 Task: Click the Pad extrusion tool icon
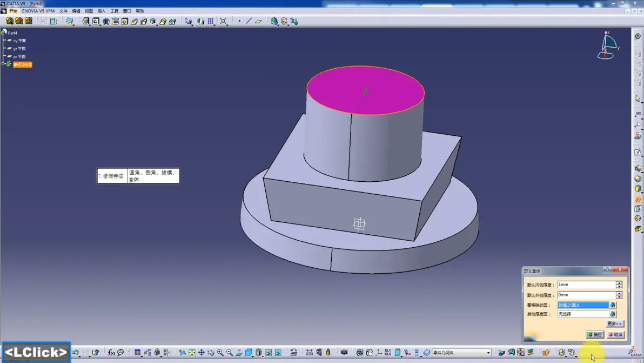[85, 21]
